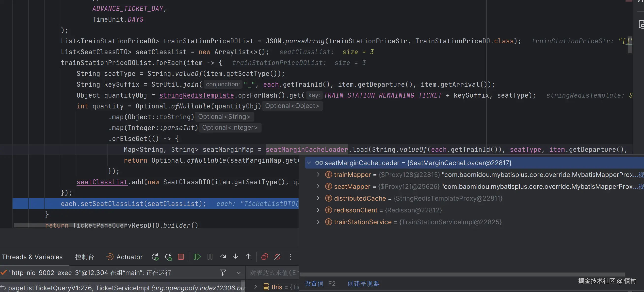Stop the debug session

coord(181,257)
